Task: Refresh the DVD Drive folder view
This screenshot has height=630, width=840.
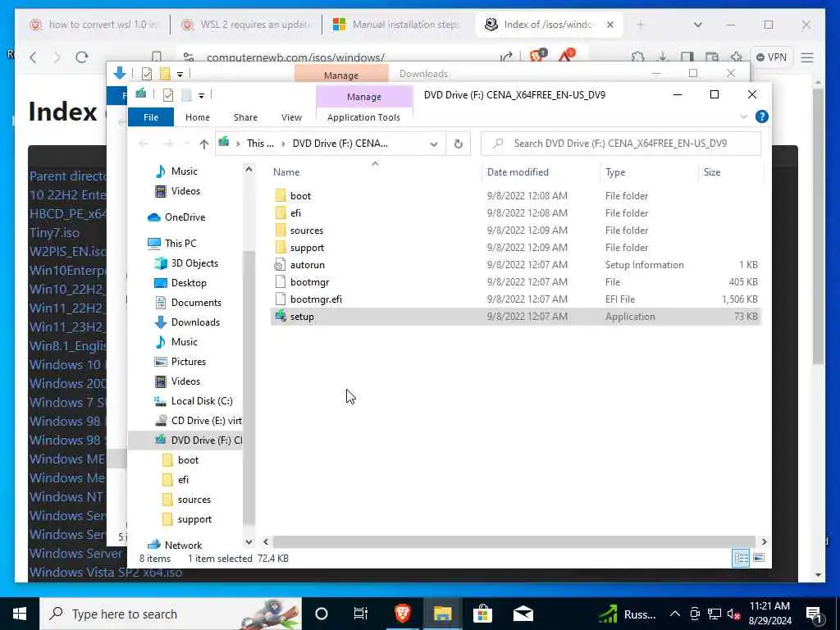Action: pyautogui.click(x=458, y=144)
